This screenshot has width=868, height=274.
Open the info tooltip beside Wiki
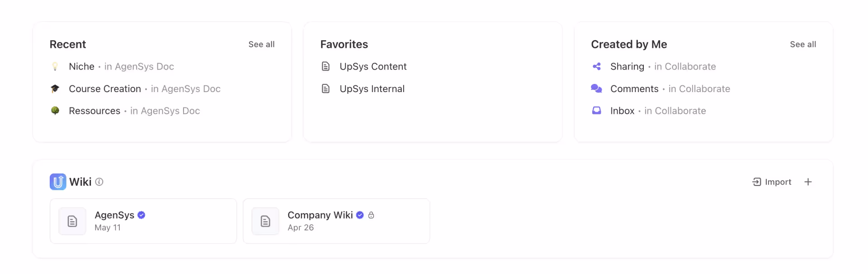pos(99,182)
